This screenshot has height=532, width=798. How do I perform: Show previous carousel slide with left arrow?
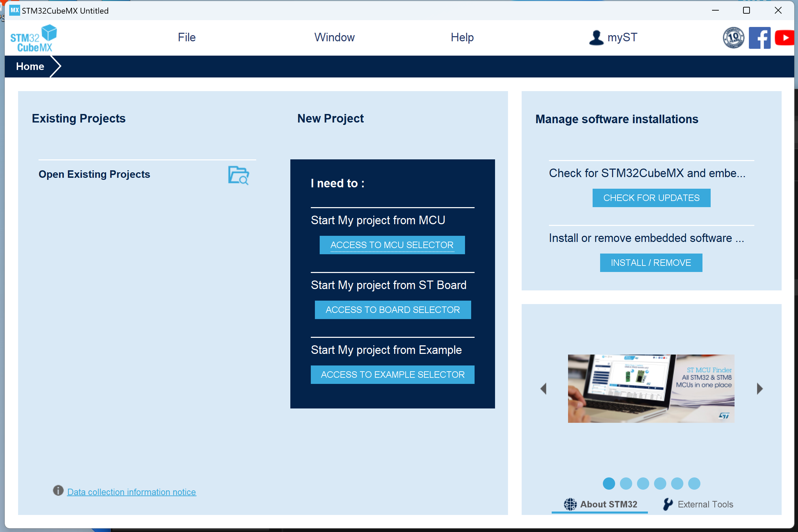(x=544, y=388)
